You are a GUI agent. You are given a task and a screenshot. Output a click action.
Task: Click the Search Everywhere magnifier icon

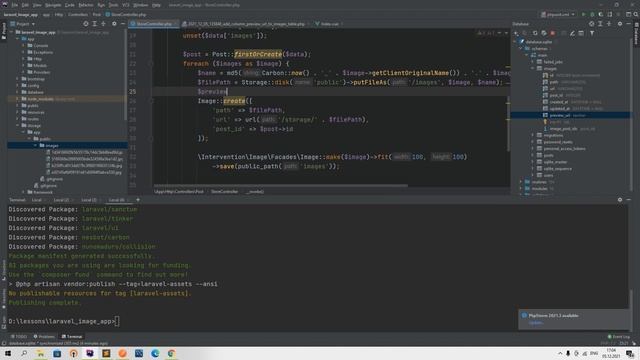(636, 14)
